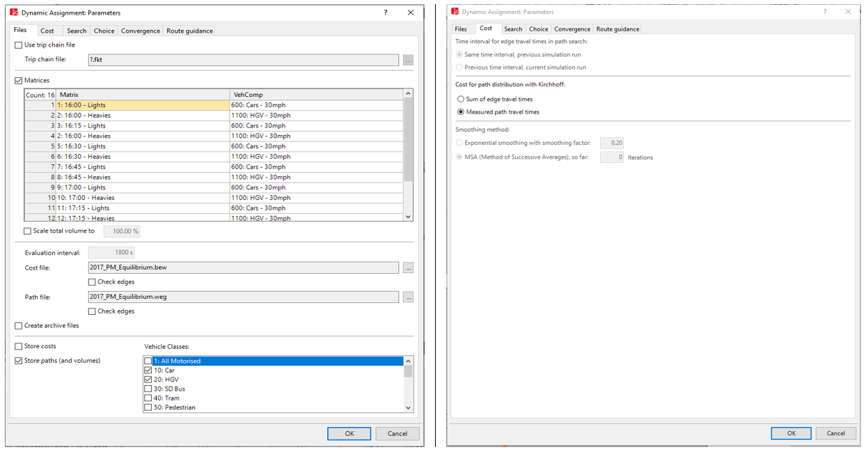The width and height of the screenshot is (868, 452).
Task: Open Cost tab in left window
Action: coord(47,31)
